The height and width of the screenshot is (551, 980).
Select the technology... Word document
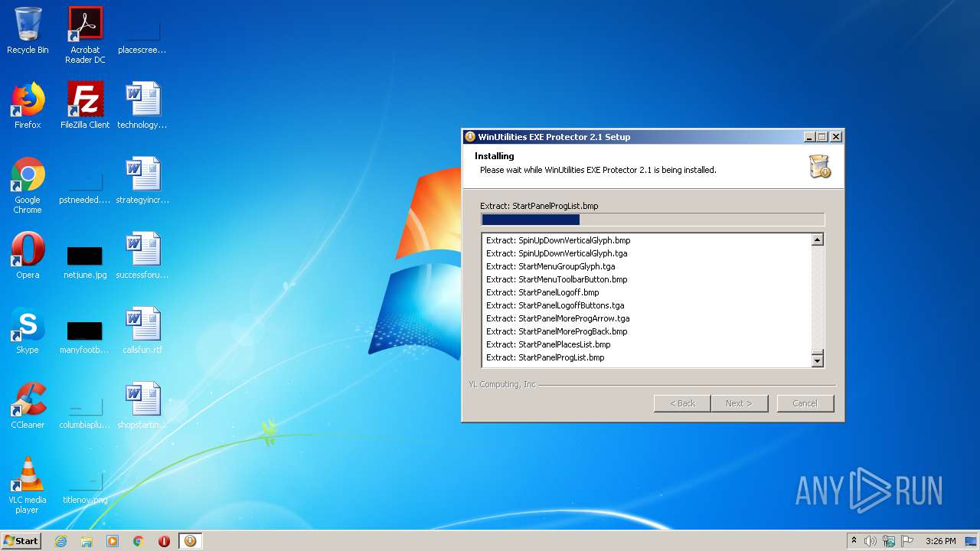[x=142, y=106]
